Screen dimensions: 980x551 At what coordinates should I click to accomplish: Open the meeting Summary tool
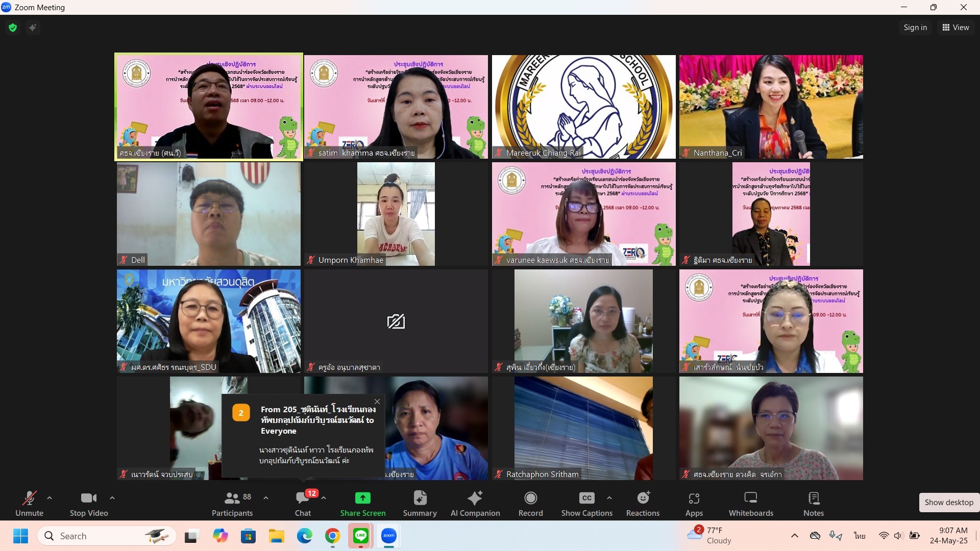coord(420,503)
